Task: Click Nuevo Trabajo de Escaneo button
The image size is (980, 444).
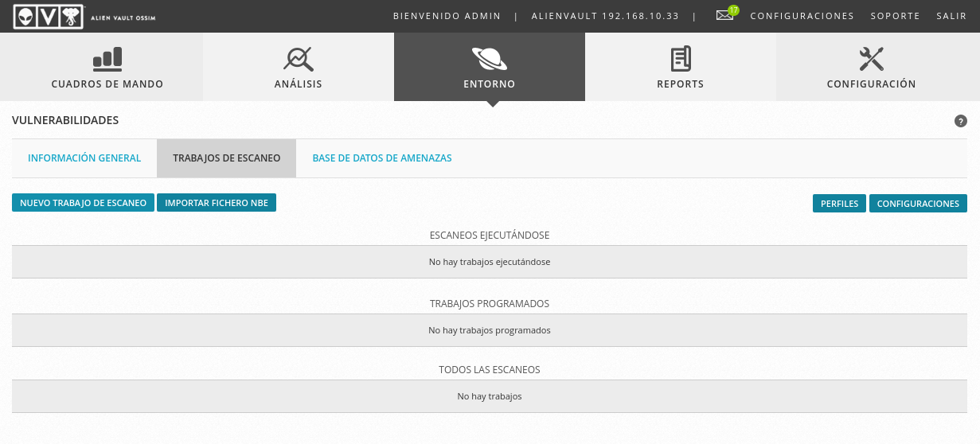Action: 83,203
